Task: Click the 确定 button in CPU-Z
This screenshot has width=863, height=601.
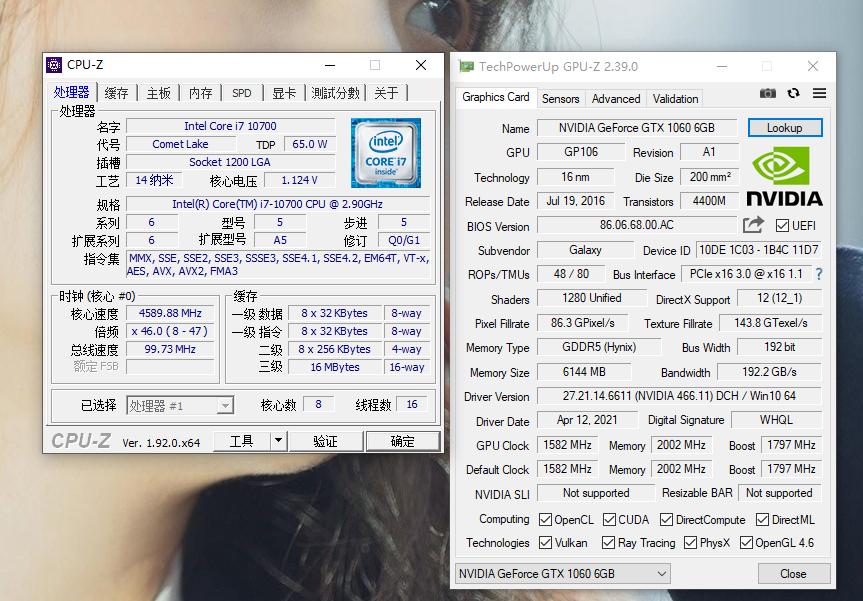Action: pos(402,440)
